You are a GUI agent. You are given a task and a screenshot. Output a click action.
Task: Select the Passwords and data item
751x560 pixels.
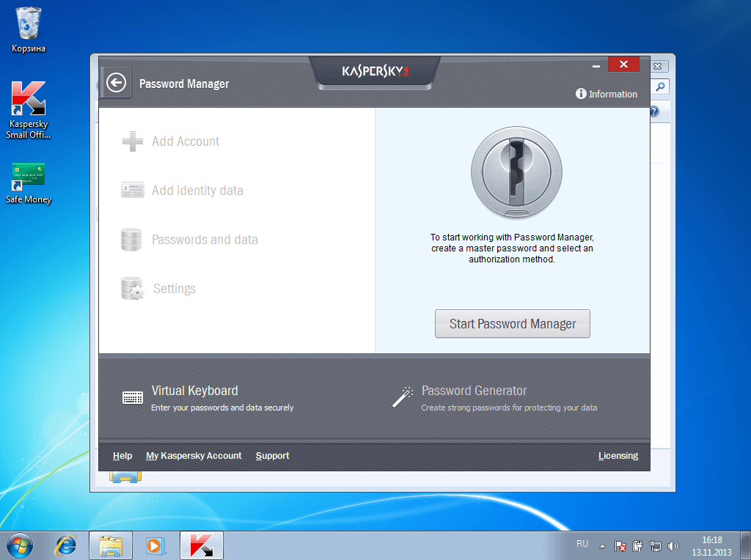(x=205, y=239)
